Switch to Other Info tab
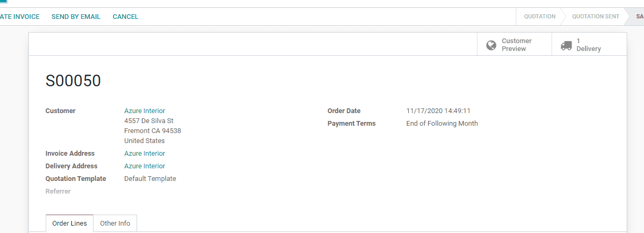 [115, 224]
